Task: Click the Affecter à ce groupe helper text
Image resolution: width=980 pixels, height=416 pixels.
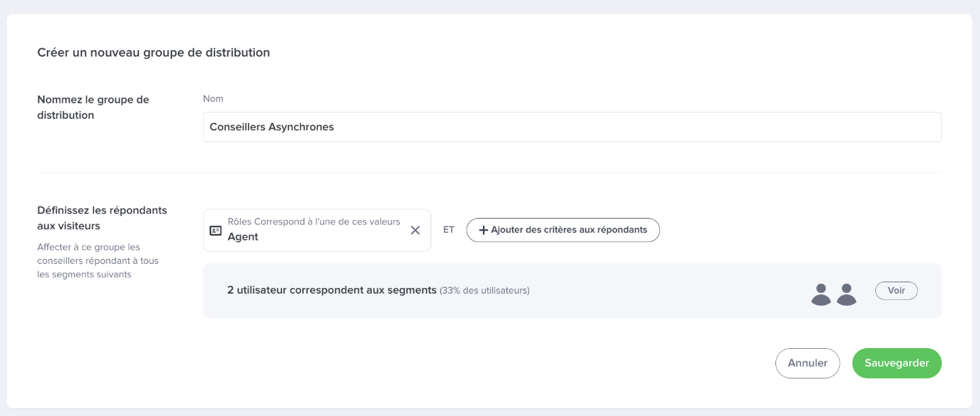Action: click(x=98, y=260)
